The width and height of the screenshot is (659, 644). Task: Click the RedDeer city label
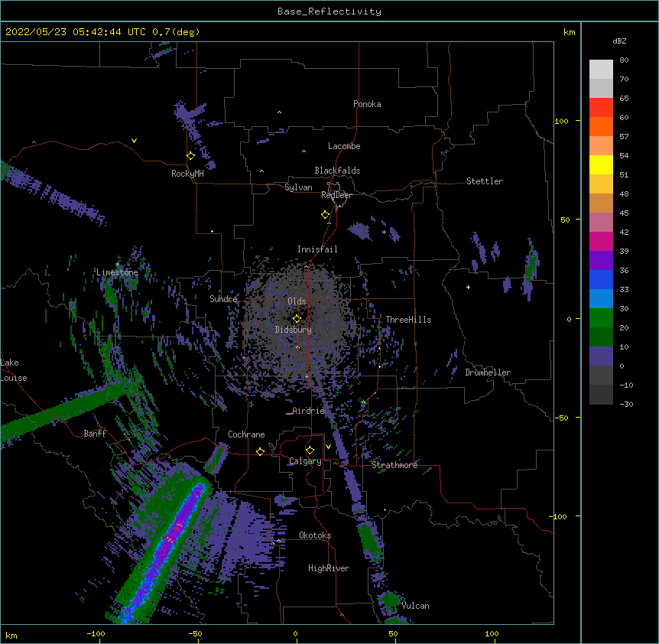336,195
